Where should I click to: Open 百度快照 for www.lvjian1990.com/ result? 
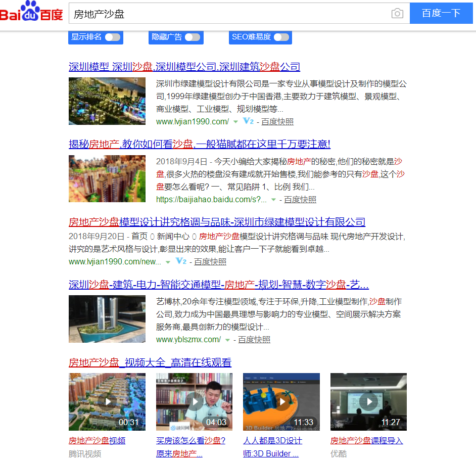click(277, 122)
